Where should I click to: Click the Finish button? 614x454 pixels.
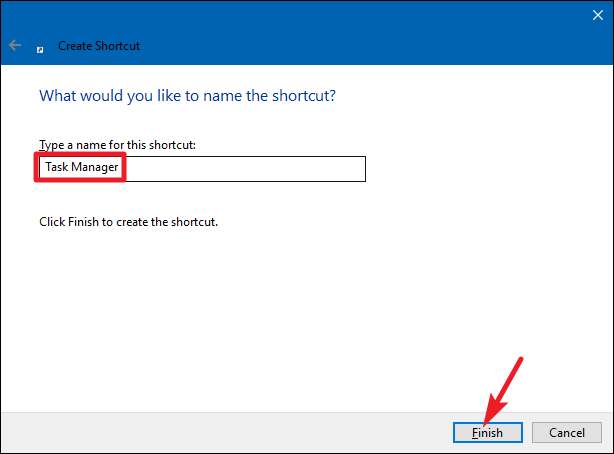tap(488, 432)
